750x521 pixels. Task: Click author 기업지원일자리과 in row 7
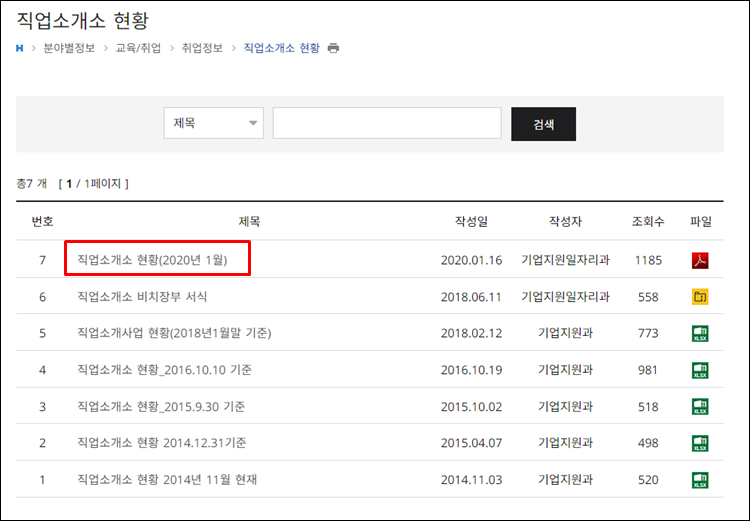(565, 260)
